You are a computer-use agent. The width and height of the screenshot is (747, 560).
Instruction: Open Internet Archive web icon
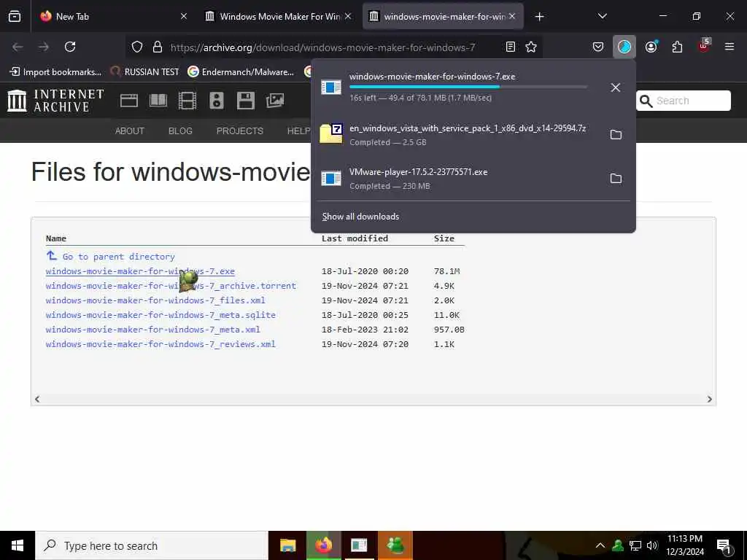click(x=128, y=101)
